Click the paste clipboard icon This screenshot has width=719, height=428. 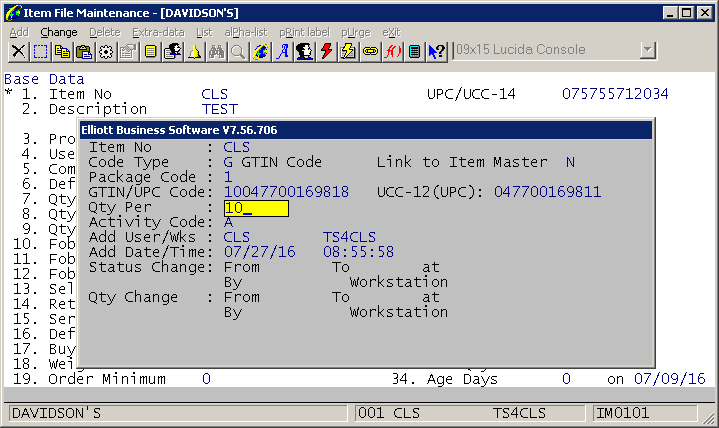click(x=84, y=51)
